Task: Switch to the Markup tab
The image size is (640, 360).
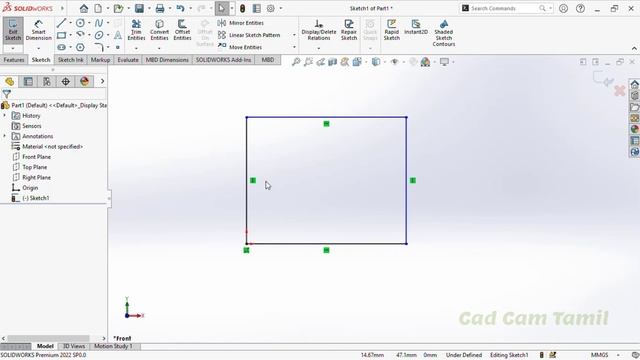Action: (x=100, y=60)
